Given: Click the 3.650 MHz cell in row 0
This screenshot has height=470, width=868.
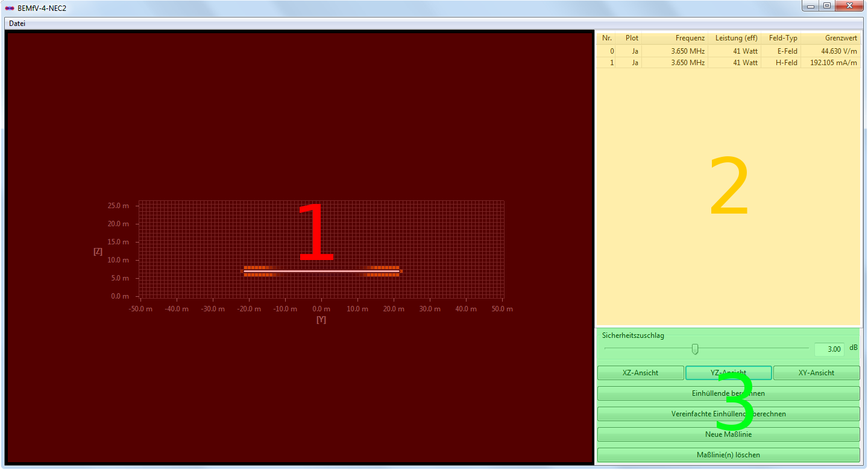Looking at the screenshot, I should pos(675,51).
